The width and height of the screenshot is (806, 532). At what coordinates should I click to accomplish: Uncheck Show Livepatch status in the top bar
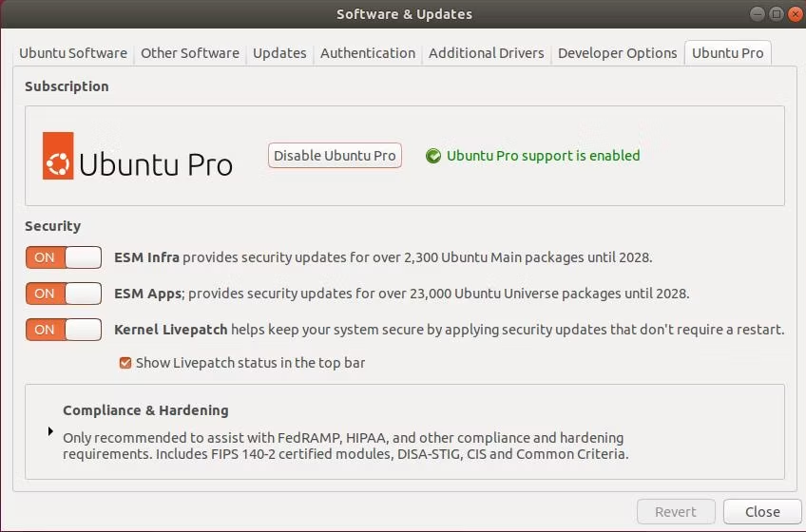pyautogui.click(x=125, y=363)
